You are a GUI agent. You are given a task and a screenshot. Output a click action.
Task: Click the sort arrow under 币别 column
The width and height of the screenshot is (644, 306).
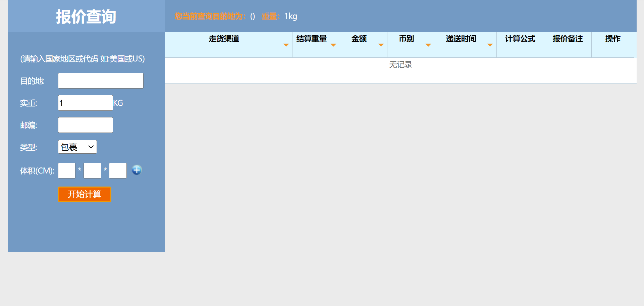coord(428,45)
